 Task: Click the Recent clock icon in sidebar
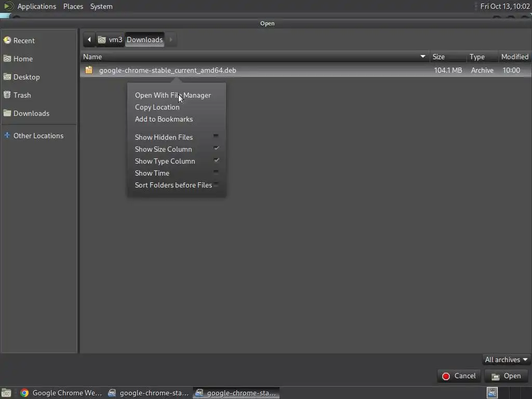[x=7, y=41]
